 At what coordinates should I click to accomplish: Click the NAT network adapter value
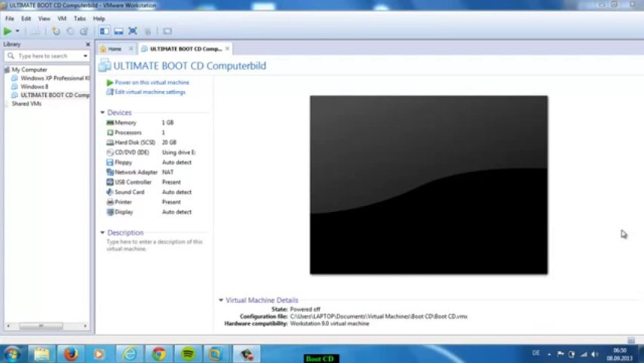click(168, 172)
